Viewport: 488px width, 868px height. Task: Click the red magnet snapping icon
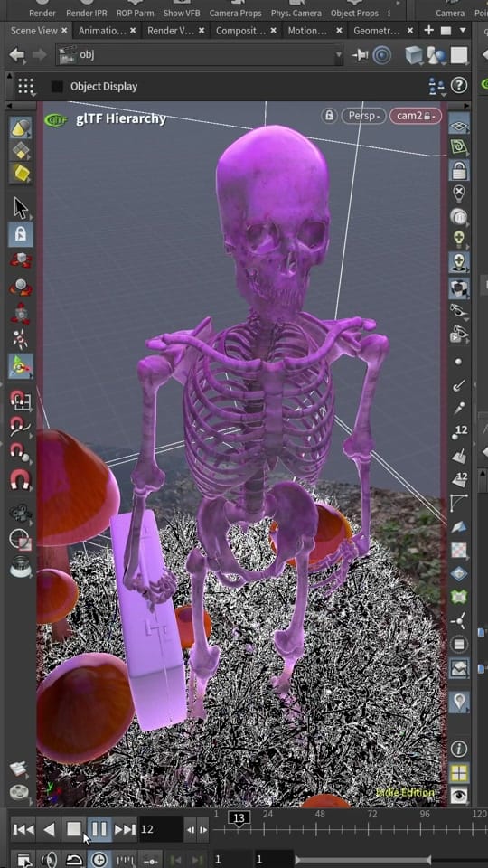point(20,479)
